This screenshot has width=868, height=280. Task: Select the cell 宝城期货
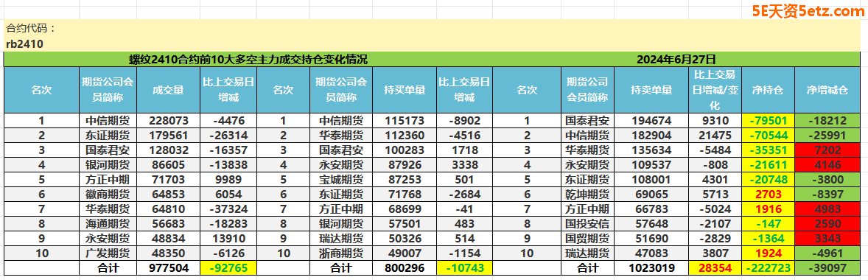coord(342,178)
